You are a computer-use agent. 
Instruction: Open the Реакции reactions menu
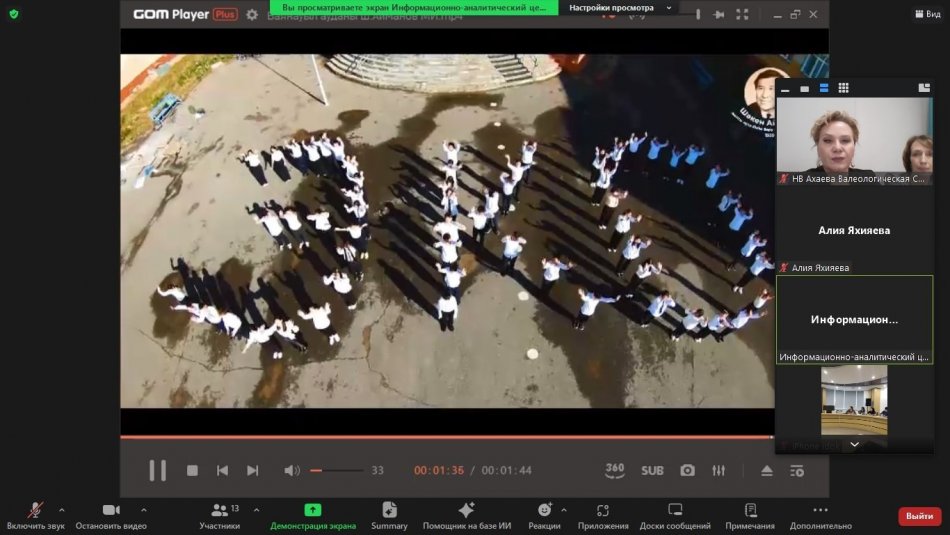(x=544, y=516)
